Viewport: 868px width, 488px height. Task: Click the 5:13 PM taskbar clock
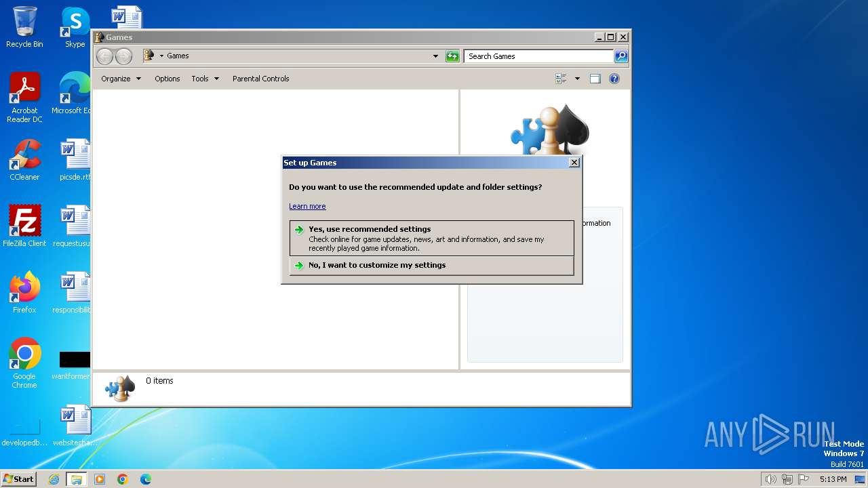coord(833,479)
